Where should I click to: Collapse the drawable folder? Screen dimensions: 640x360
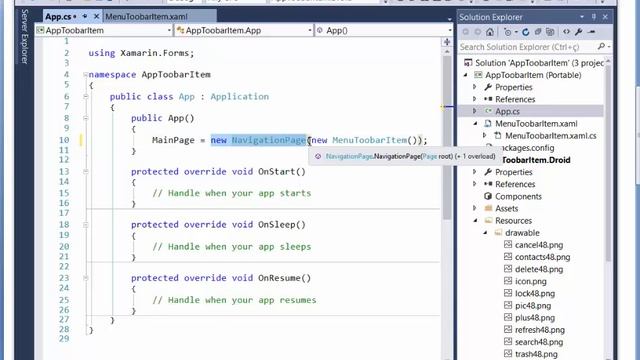485,233
